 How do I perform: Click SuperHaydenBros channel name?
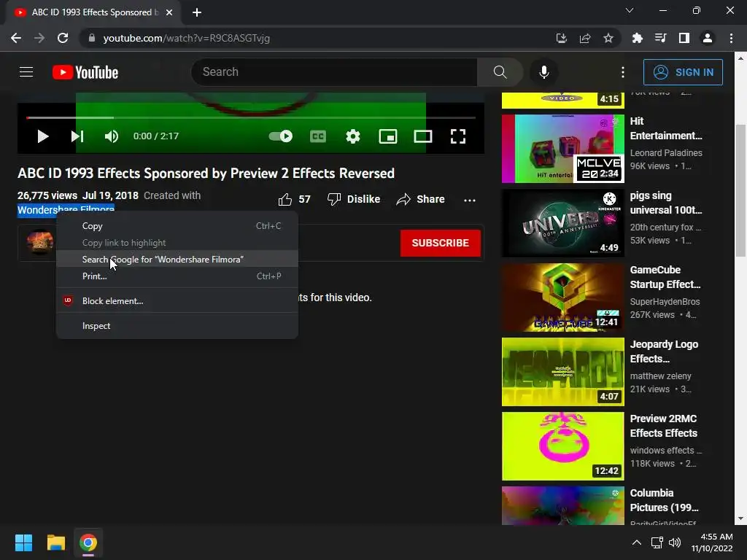(x=665, y=301)
